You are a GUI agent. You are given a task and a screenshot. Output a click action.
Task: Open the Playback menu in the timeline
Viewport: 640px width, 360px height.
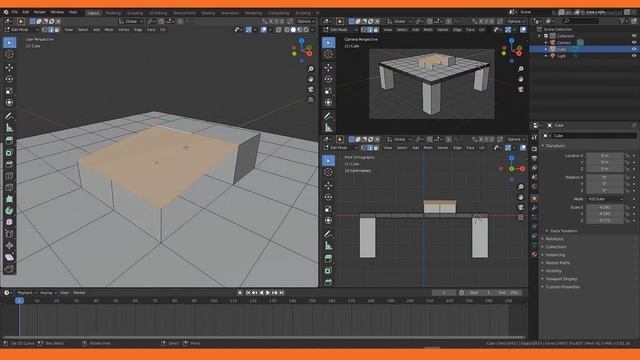(x=27, y=293)
